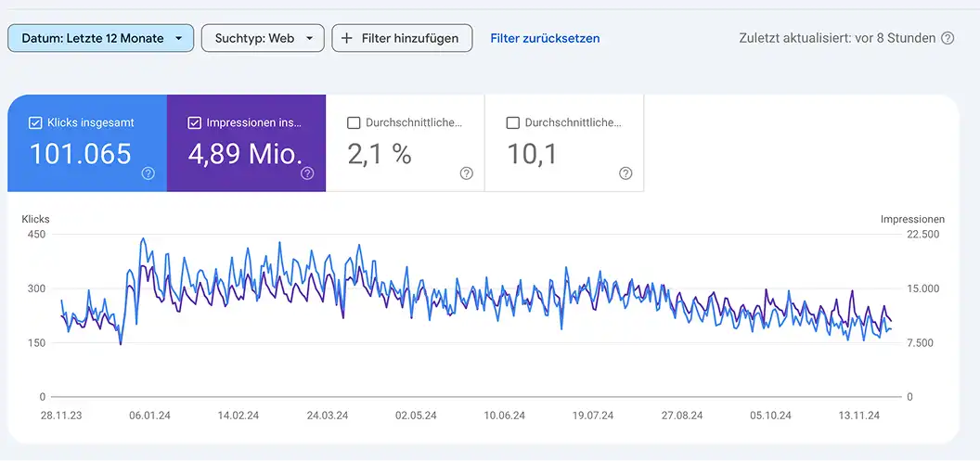
Task: Click the Filter zurücksetzen link
Action: (x=545, y=38)
